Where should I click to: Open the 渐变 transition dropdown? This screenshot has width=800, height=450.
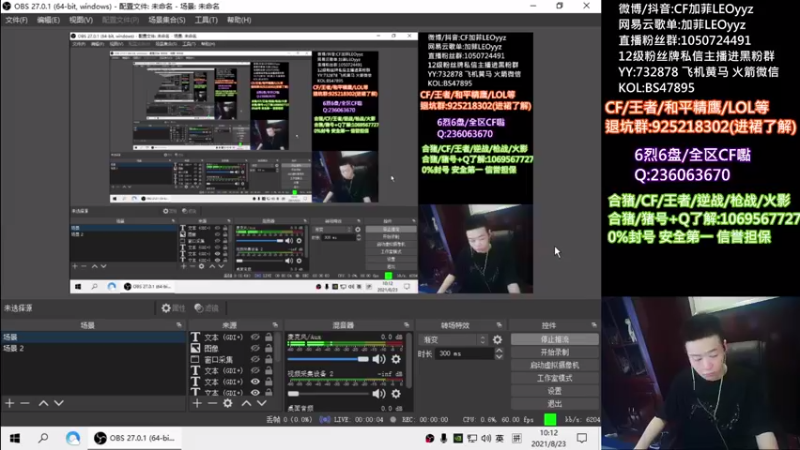tap(454, 339)
